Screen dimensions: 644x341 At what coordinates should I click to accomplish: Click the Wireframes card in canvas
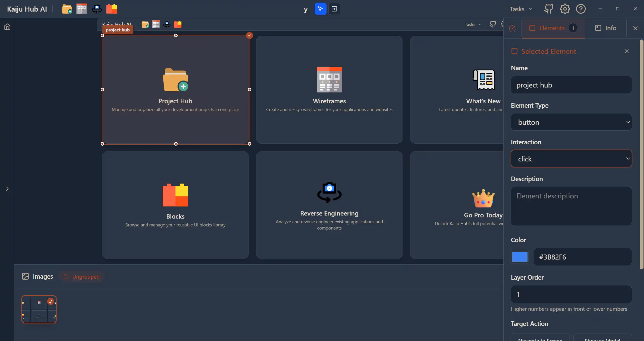tap(329, 90)
